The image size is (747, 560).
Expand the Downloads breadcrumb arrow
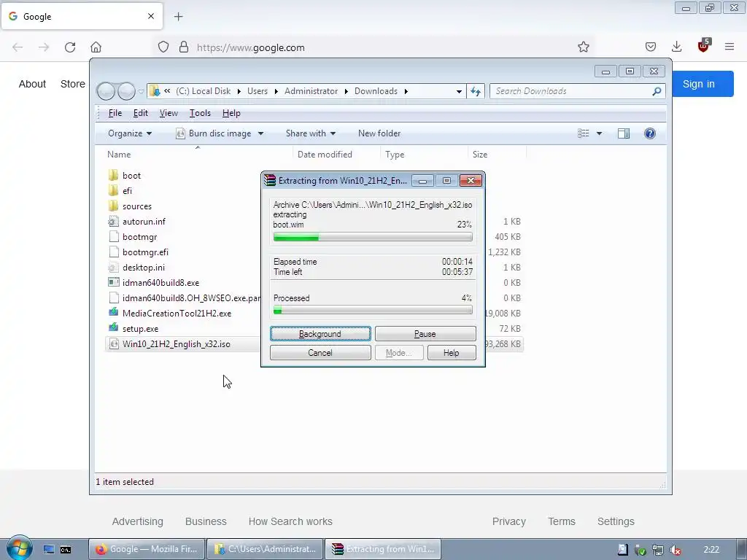(x=406, y=91)
